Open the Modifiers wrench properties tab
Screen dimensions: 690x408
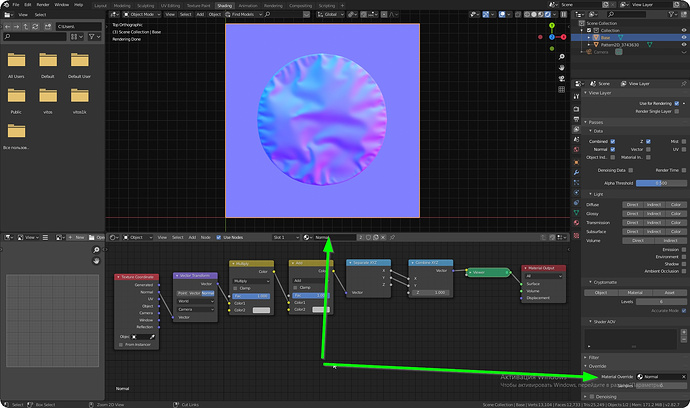click(x=576, y=173)
